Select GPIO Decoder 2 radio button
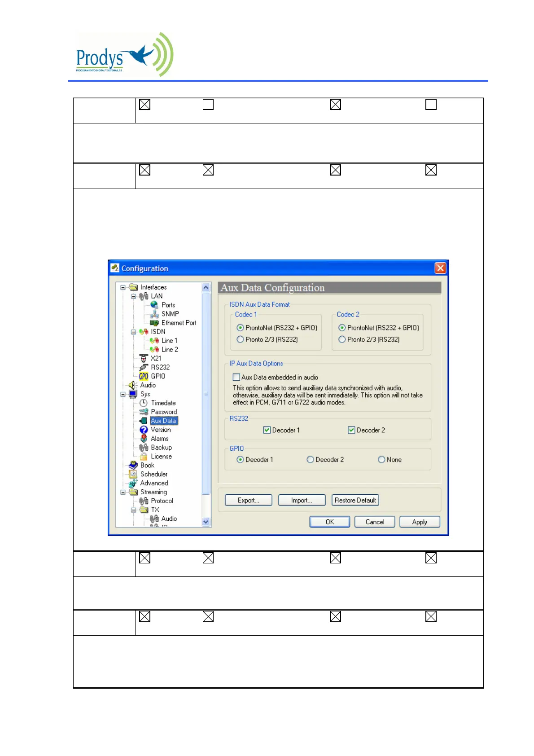The image size is (534, 756). (310, 460)
